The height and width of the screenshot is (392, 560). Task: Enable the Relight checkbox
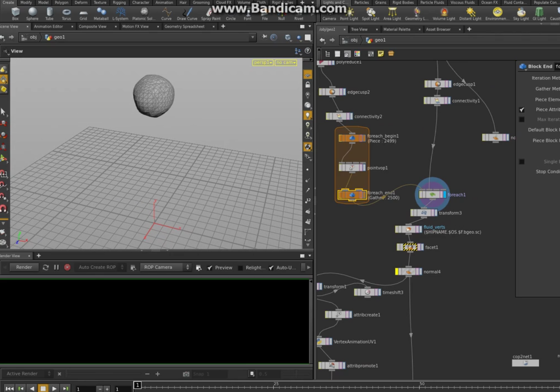(x=240, y=267)
